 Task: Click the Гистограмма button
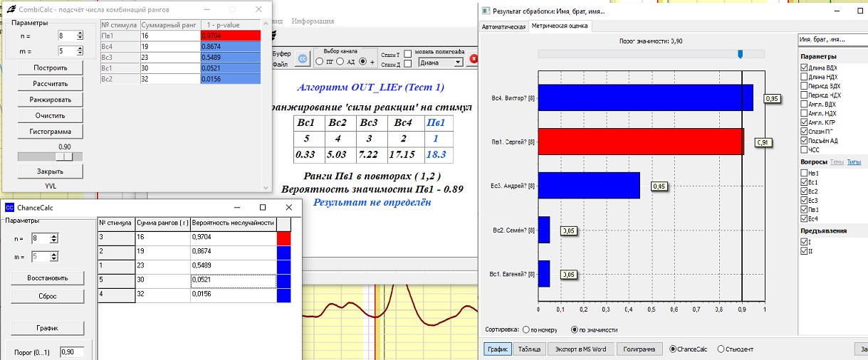pos(51,132)
